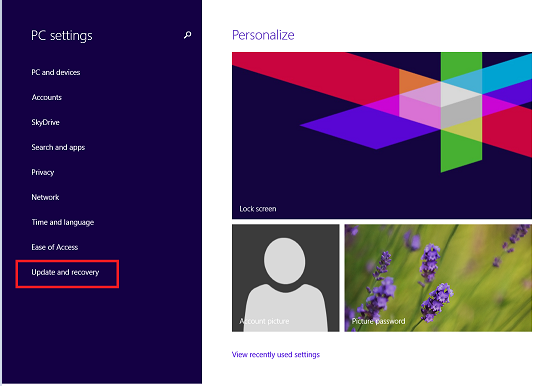Select SkyDrive in the sidebar
534x386 pixels.
pos(45,122)
